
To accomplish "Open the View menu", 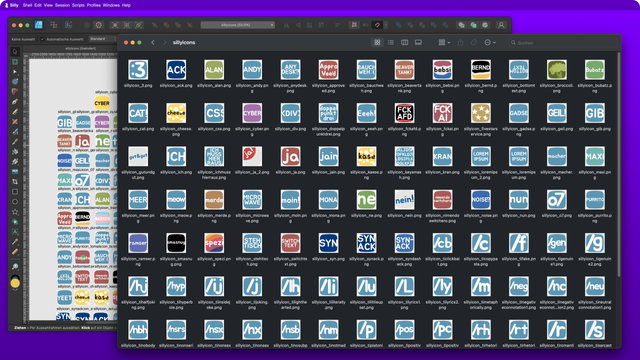I will pyautogui.click(x=48, y=5).
